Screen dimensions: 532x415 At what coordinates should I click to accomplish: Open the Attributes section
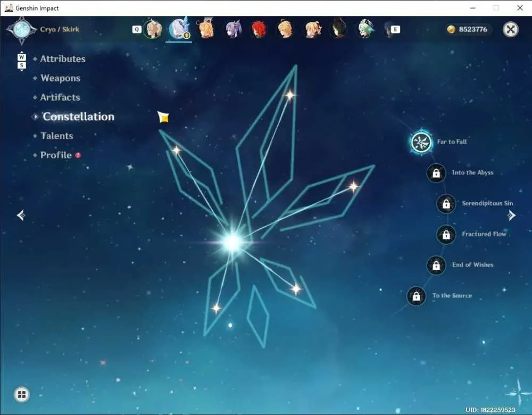click(x=63, y=59)
